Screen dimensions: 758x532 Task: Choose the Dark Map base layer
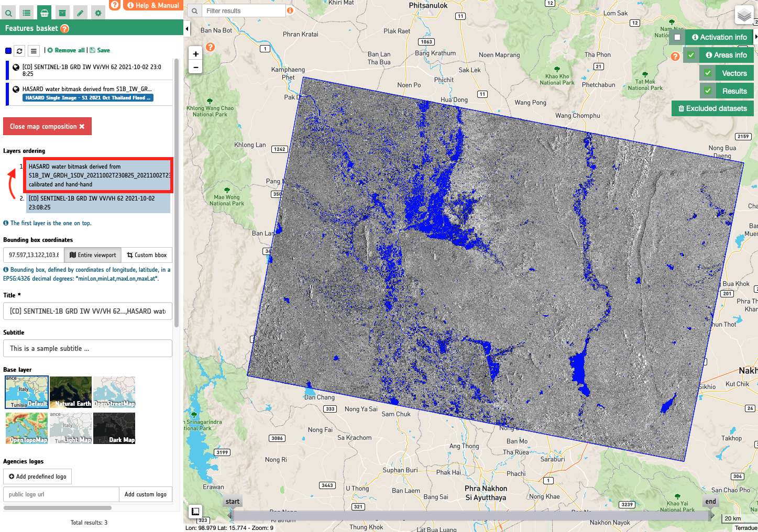pos(114,428)
